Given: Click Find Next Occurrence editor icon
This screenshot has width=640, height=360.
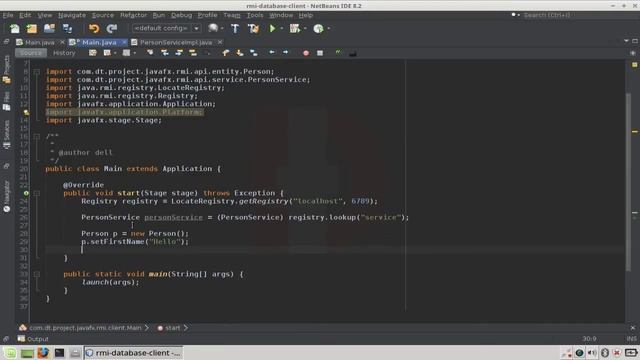Looking at the screenshot, I should click(x=179, y=53).
